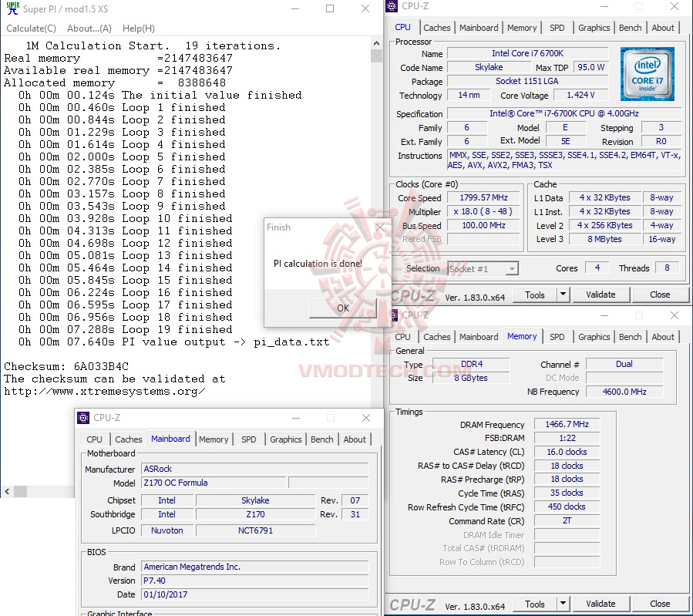
Task: Switch to About tab in Mainboard CPU-Z window
Action: (355, 439)
